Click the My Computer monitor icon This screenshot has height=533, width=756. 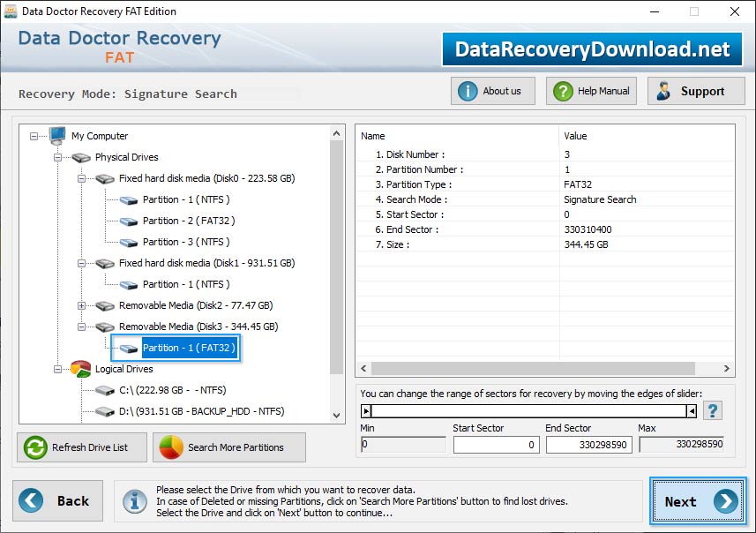57,136
